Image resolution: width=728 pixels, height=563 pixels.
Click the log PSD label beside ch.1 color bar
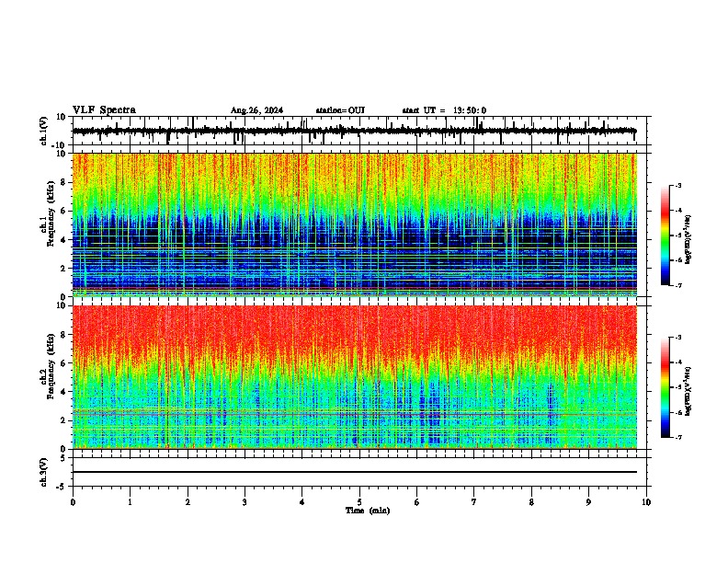(x=688, y=240)
